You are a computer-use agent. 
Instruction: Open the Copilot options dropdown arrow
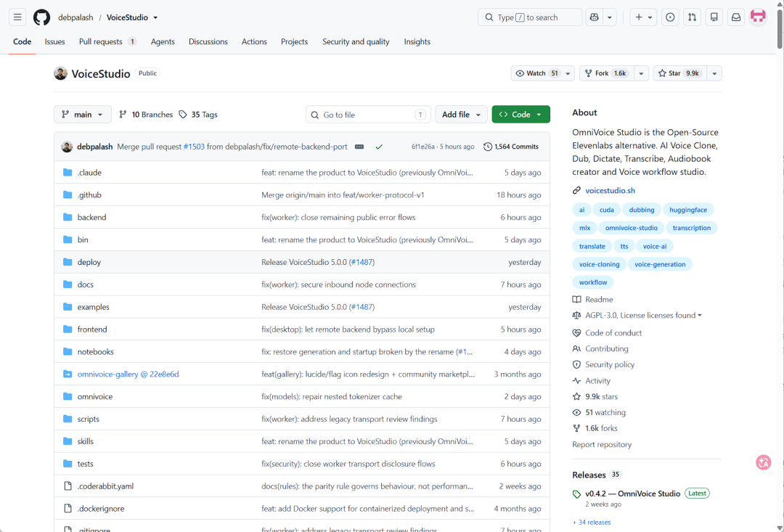pyautogui.click(x=610, y=17)
